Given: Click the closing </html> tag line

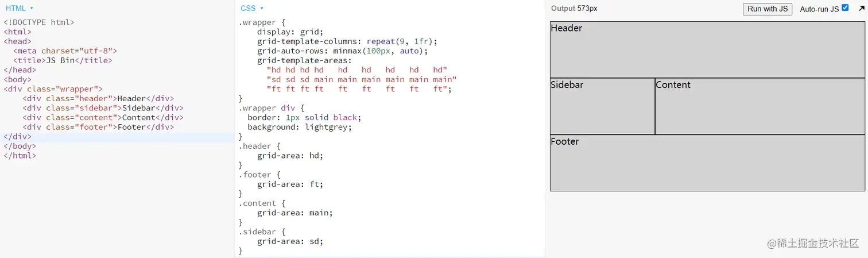Looking at the screenshot, I should (x=20, y=156).
